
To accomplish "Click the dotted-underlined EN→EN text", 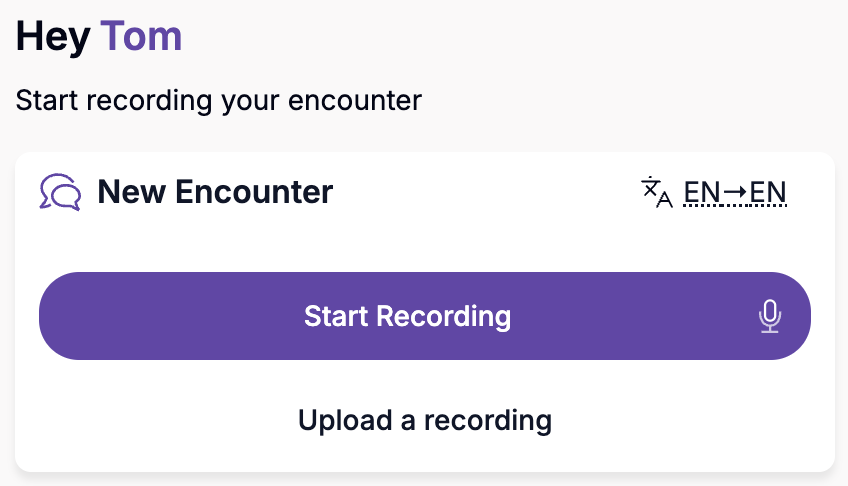I will point(735,192).
